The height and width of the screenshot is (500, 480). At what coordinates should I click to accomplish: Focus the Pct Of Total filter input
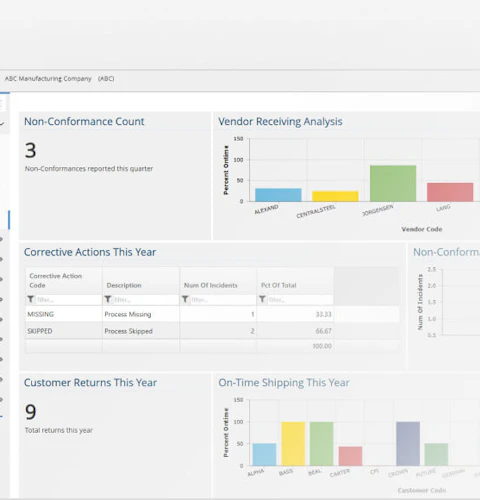[x=300, y=300]
